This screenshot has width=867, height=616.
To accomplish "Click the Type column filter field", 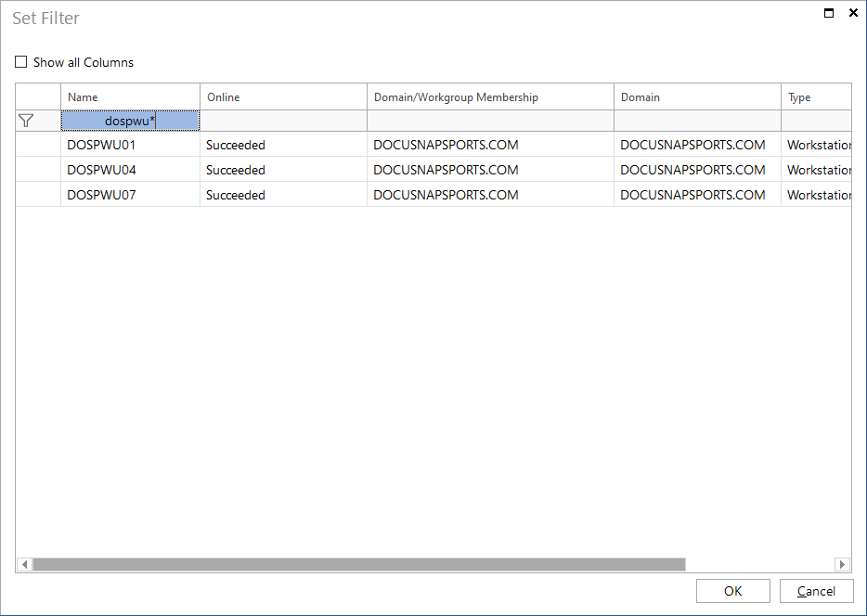I will pos(816,121).
